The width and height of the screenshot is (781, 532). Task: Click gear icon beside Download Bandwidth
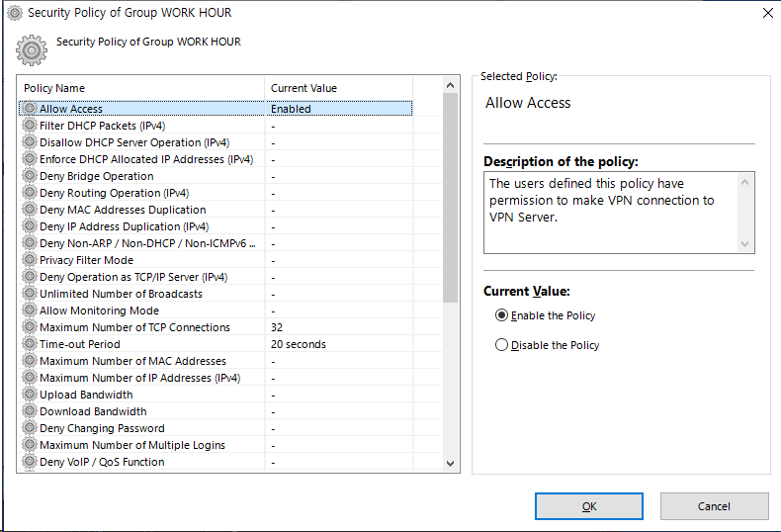coord(30,411)
